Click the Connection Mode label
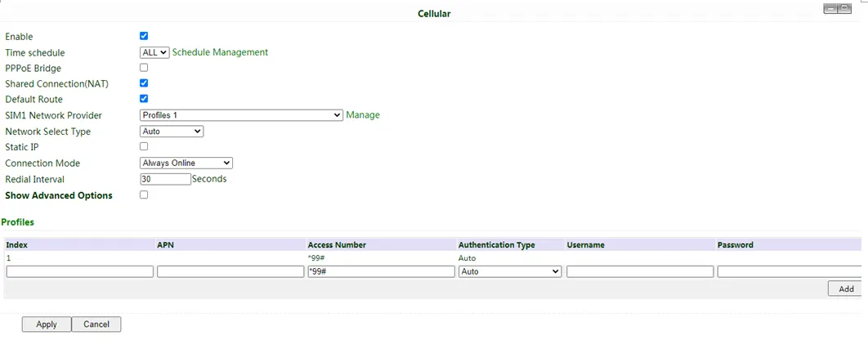Image resolution: width=868 pixels, height=340 pixels. 43,163
